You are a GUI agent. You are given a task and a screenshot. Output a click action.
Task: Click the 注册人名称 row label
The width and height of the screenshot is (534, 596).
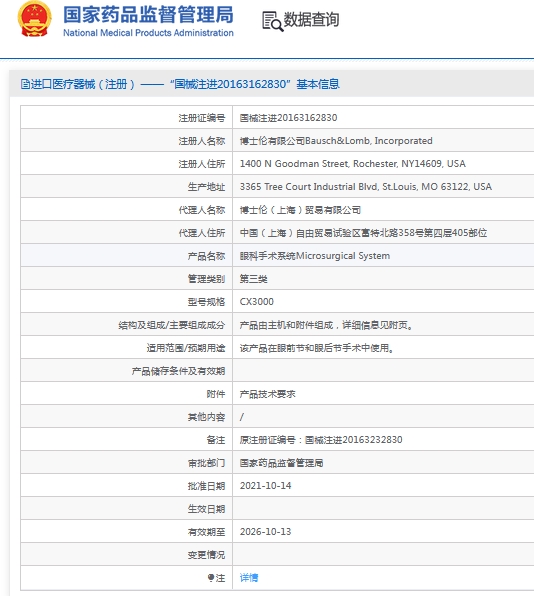202,141
